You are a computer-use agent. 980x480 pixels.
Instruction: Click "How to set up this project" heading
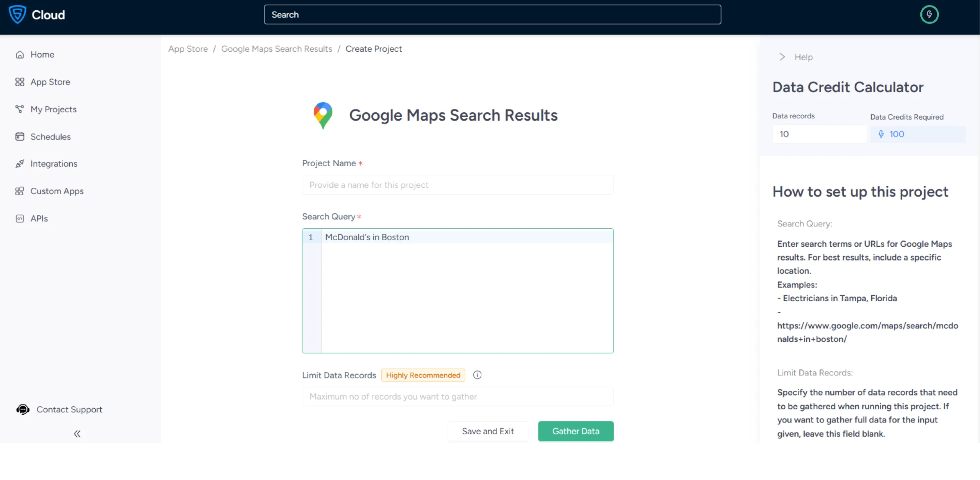(860, 192)
